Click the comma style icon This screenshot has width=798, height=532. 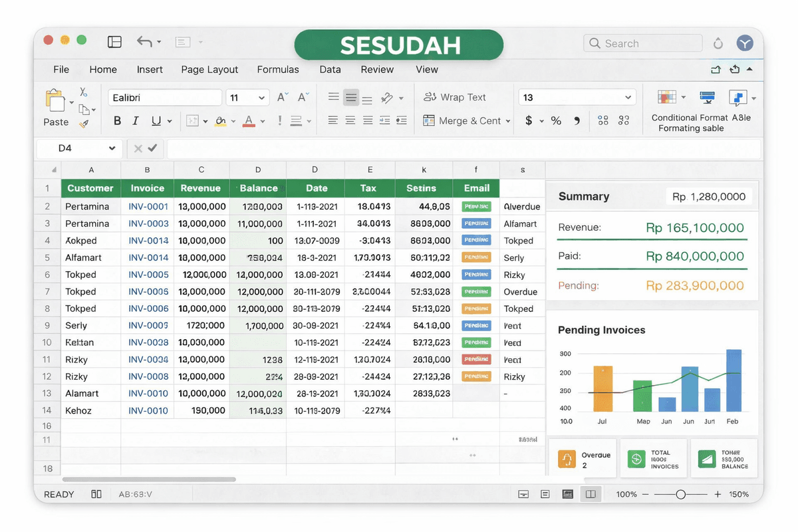click(x=576, y=121)
